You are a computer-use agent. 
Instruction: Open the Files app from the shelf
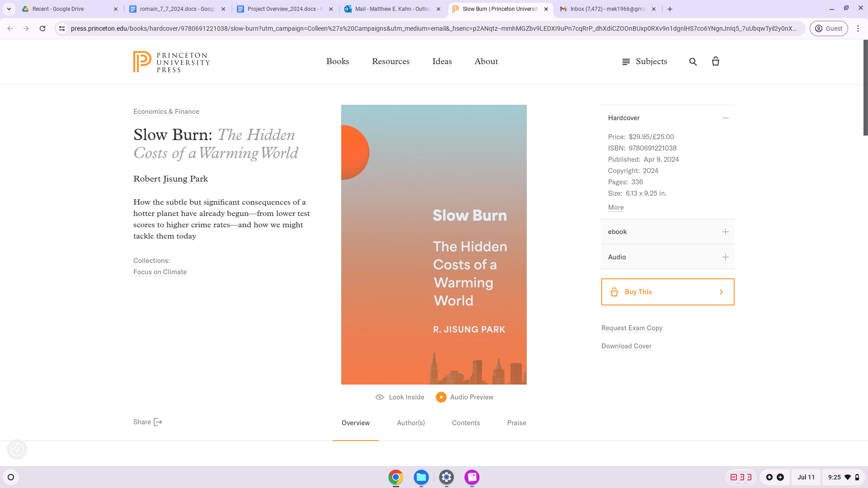421,477
